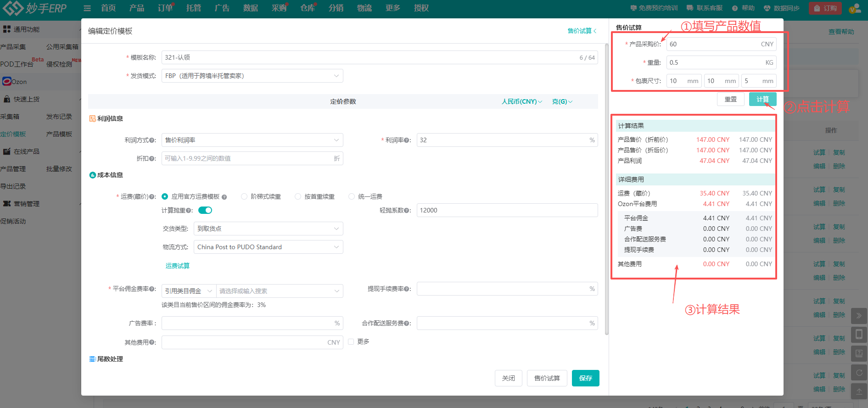
Task: Open the 仓库 menu in top navigation
Action: tap(308, 8)
